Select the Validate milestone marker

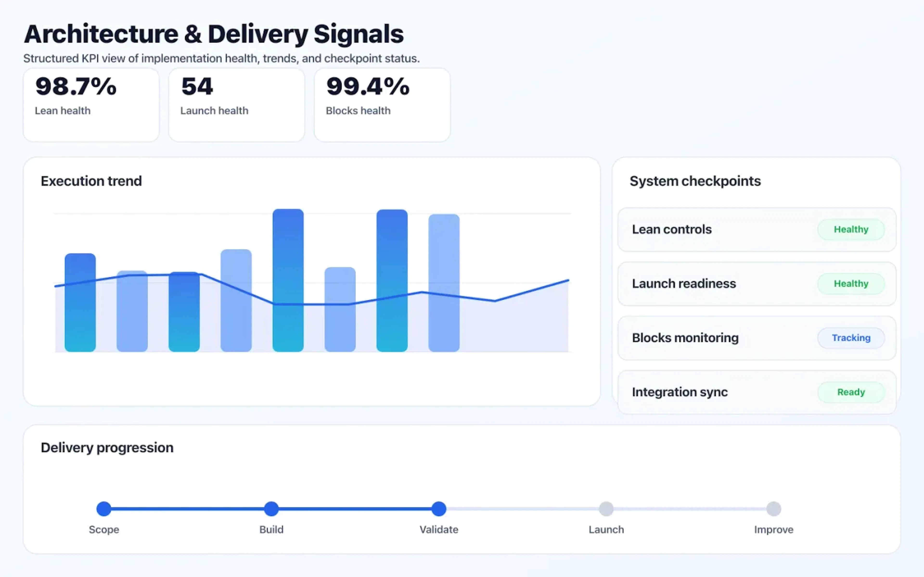click(439, 508)
